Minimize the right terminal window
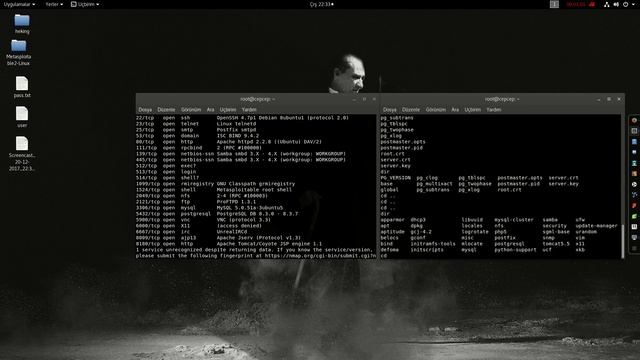This screenshot has height=360, width=640. coord(598,99)
